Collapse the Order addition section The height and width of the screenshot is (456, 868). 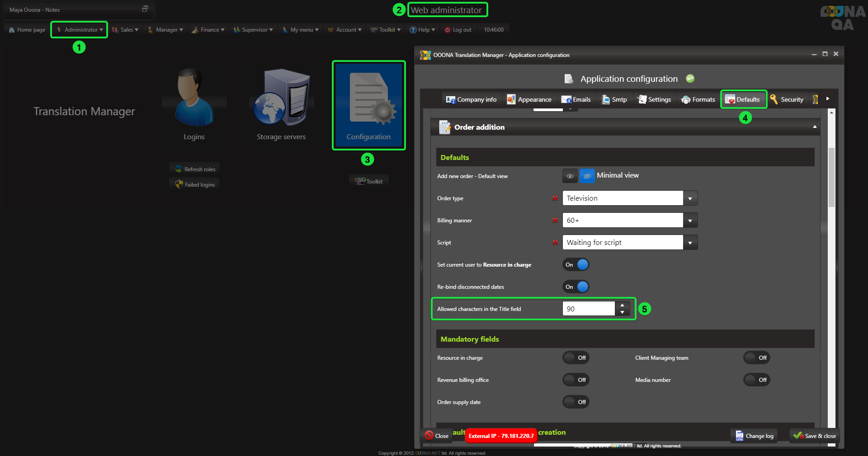pos(815,127)
